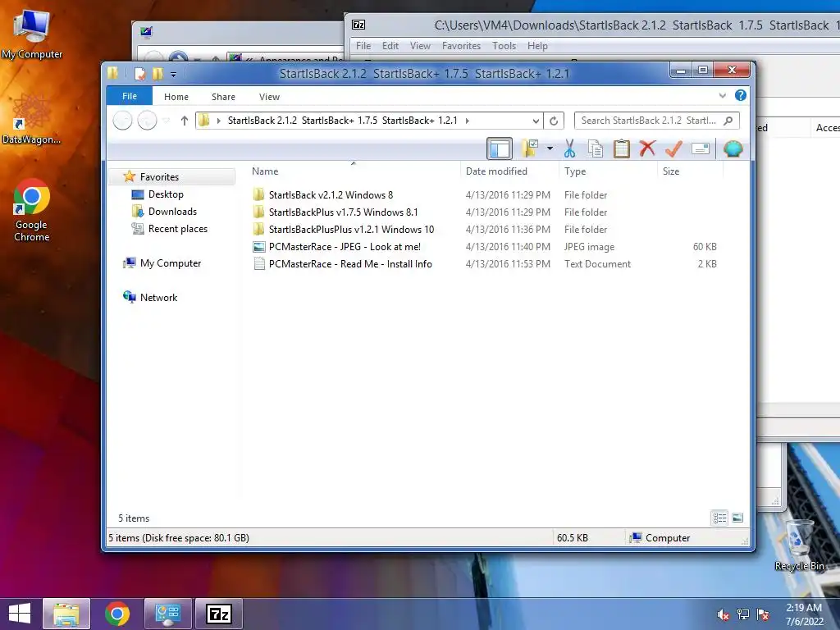Select the StartIsBackPlusPlus v1.2.1 Windows 10 folder
The height and width of the screenshot is (630, 840).
point(351,230)
